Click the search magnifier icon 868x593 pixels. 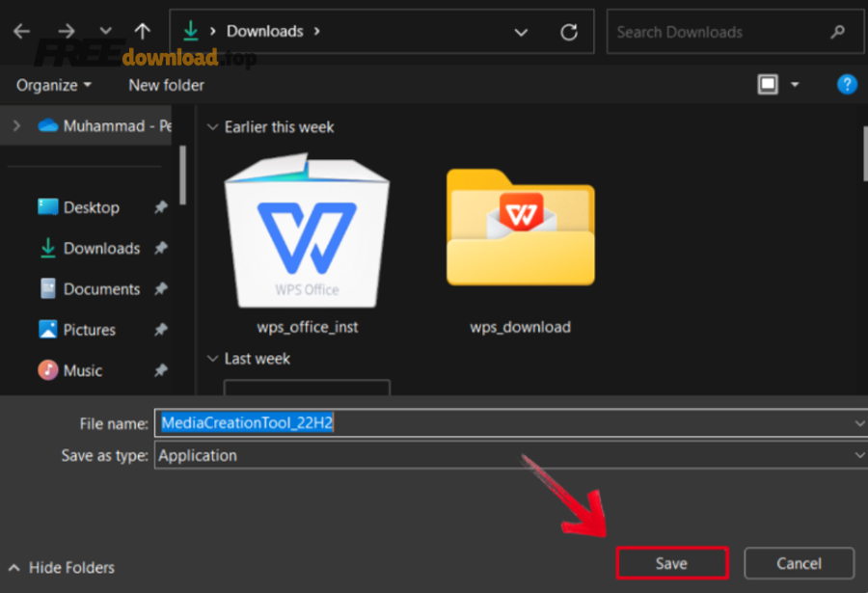(837, 32)
